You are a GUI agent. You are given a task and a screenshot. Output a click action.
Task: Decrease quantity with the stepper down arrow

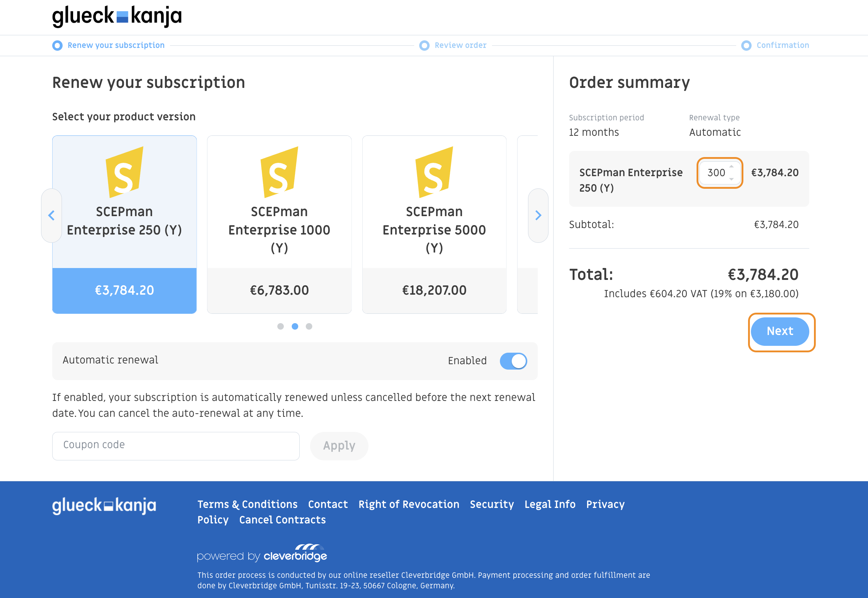click(731, 179)
